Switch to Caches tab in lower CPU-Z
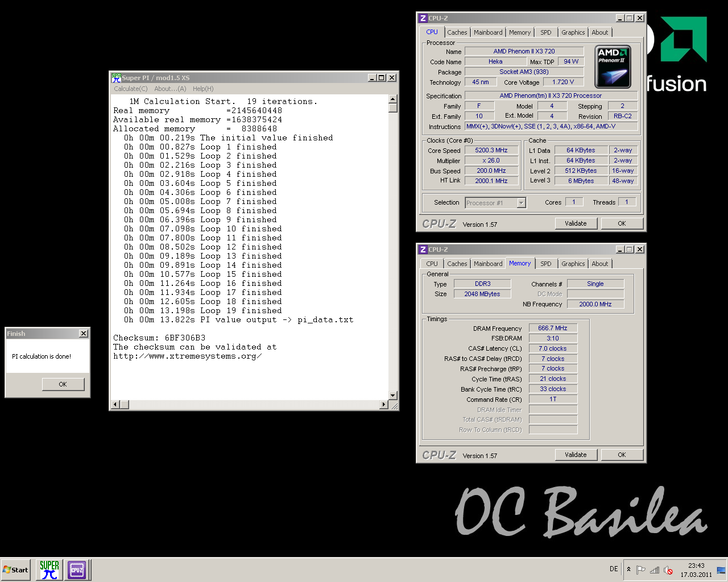The image size is (728, 582). click(x=457, y=264)
